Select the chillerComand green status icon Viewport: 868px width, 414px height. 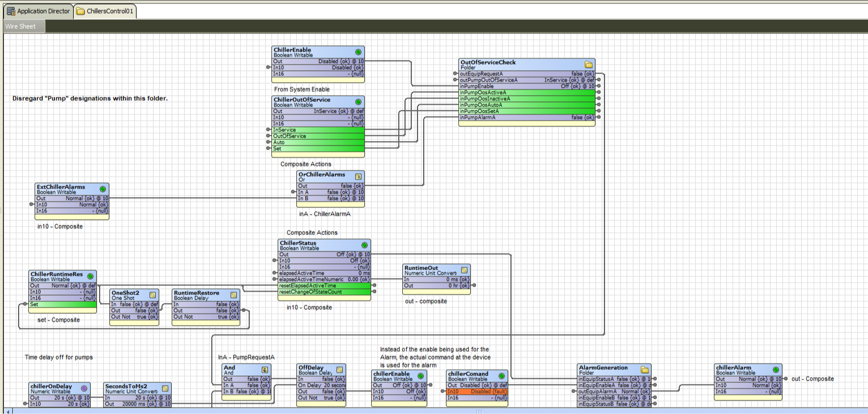pyautogui.click(x=501, y=376)
